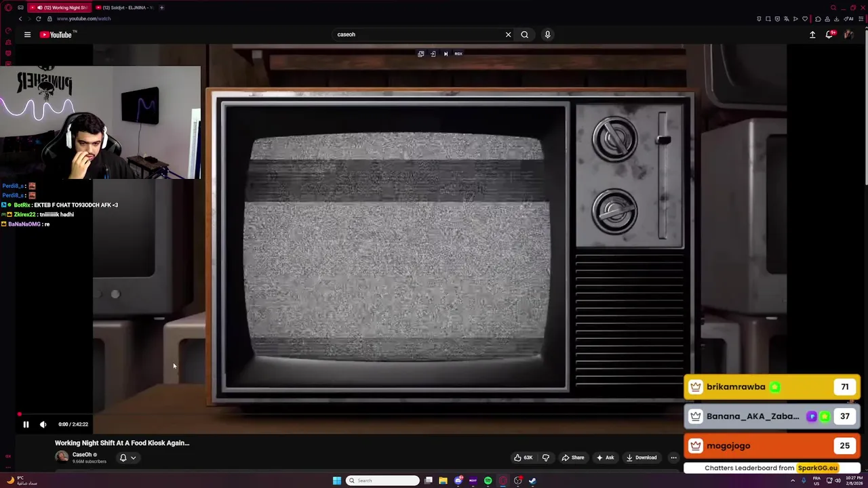
Task: Open the browser profile icon
Action: [x=827, y=19]
